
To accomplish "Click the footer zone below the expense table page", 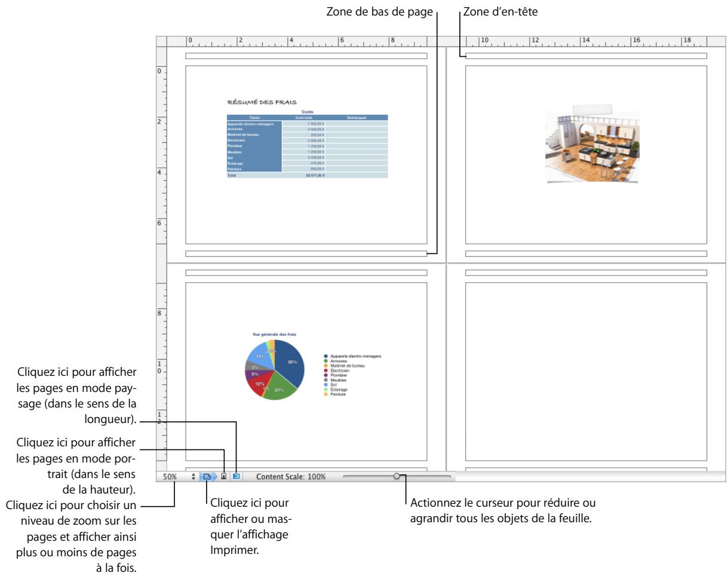I will coord(306,253).
